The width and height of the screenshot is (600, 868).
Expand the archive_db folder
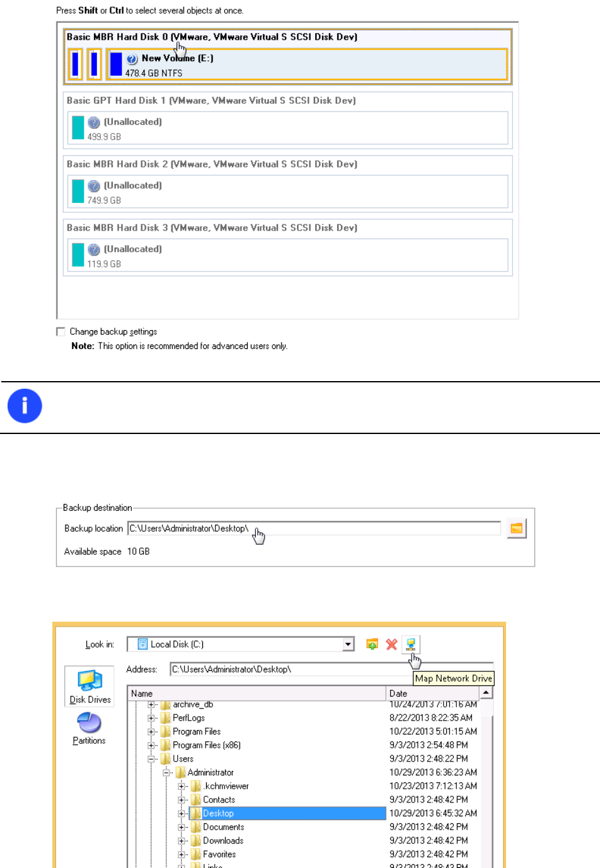[151, 705]
